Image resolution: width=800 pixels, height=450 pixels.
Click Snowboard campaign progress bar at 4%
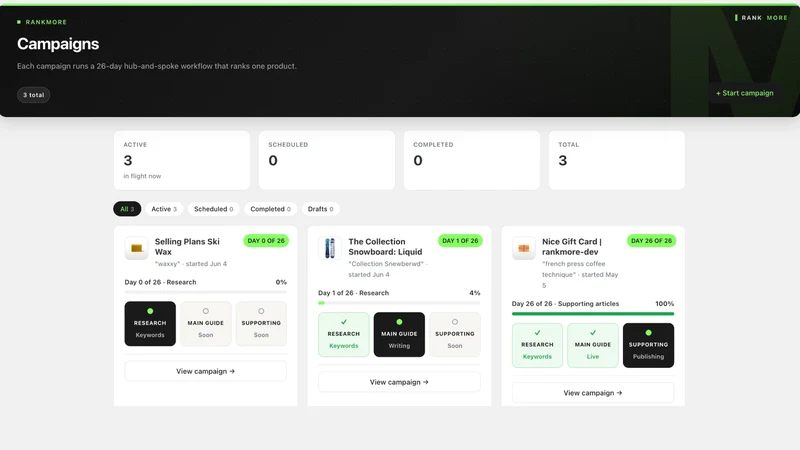point(399,303)
